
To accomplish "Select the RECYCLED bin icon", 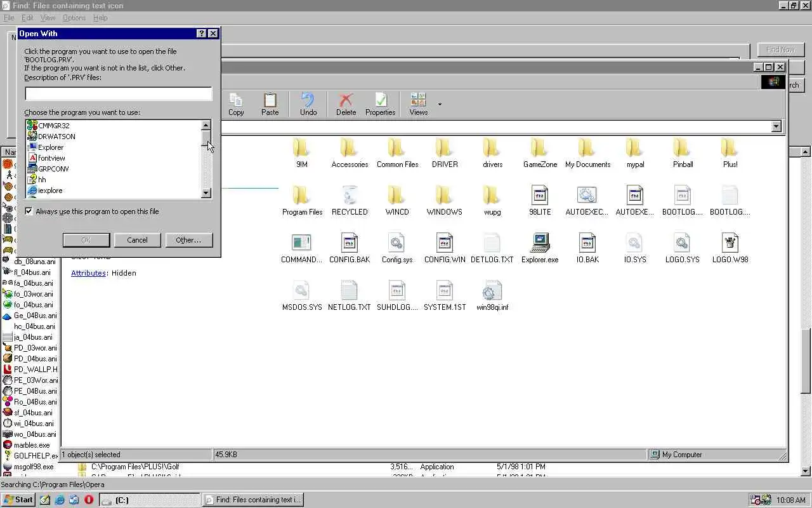I will 350,201.
